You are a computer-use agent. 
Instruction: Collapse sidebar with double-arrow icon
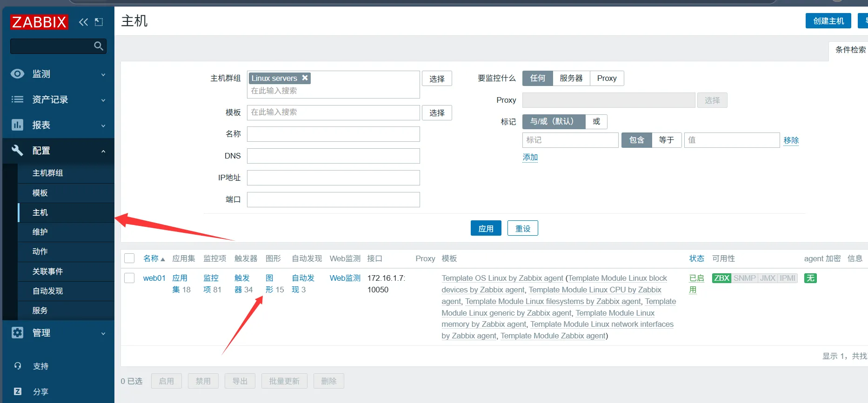pyautogui.click(x=83, y=22)
